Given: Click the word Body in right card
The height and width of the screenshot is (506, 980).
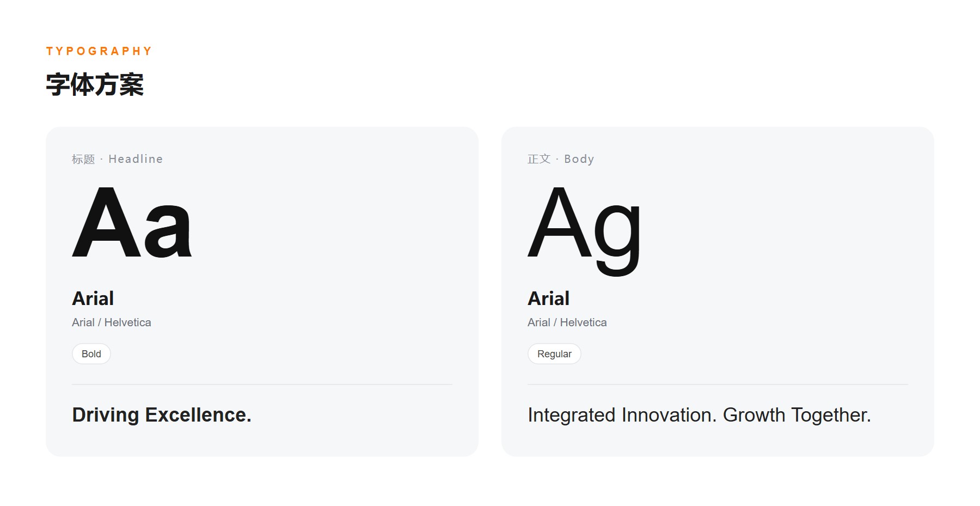Looking at the screenshot, I should [579, 159].
